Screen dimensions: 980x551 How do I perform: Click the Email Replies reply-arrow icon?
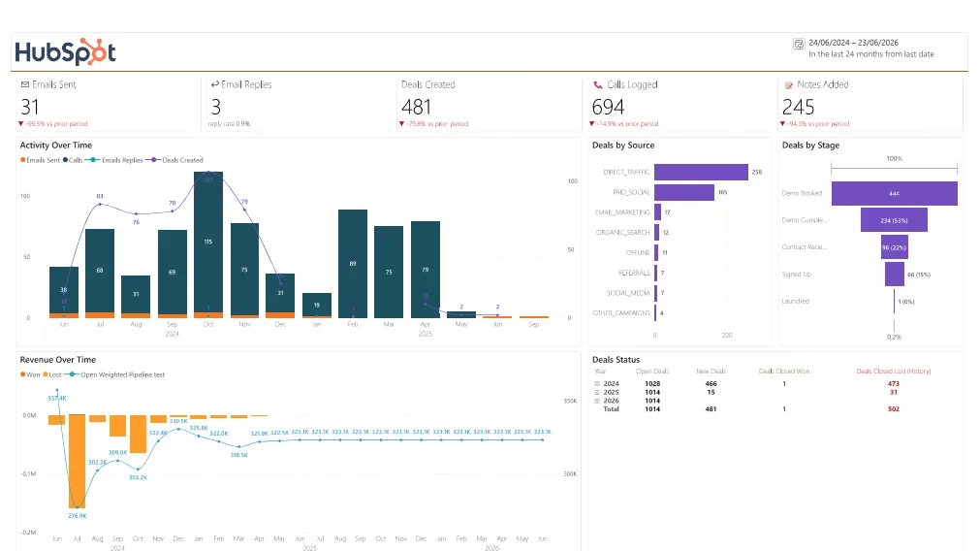click(x=215, y=84)
